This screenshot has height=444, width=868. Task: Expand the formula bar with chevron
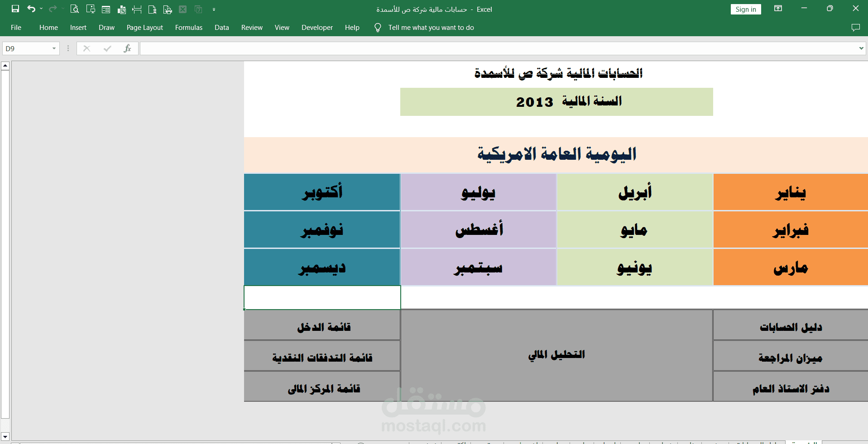pyautogui.click(x=861, y=48)
